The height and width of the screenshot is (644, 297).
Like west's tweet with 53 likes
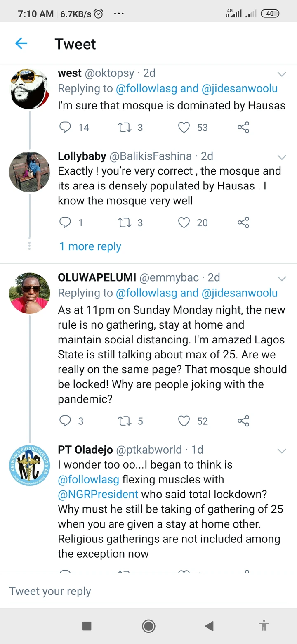click(x=184, y=127)
